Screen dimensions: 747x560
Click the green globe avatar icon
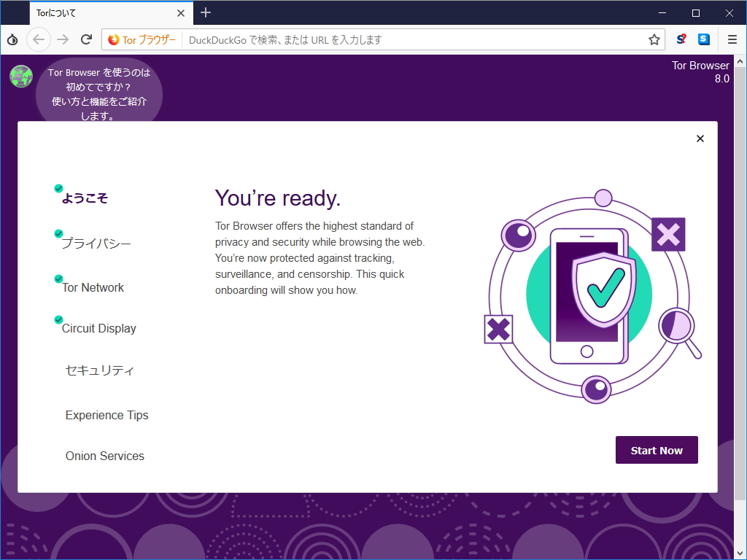20,76
